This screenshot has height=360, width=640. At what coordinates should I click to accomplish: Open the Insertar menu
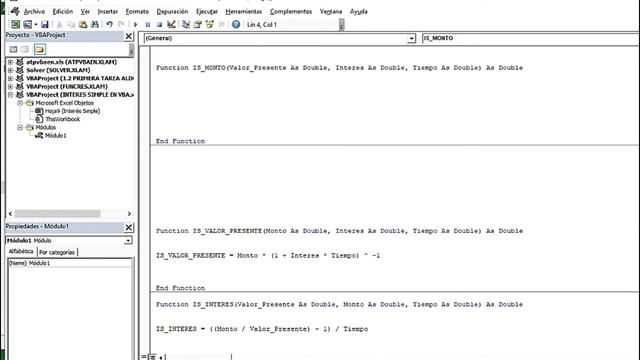(107, 11)
